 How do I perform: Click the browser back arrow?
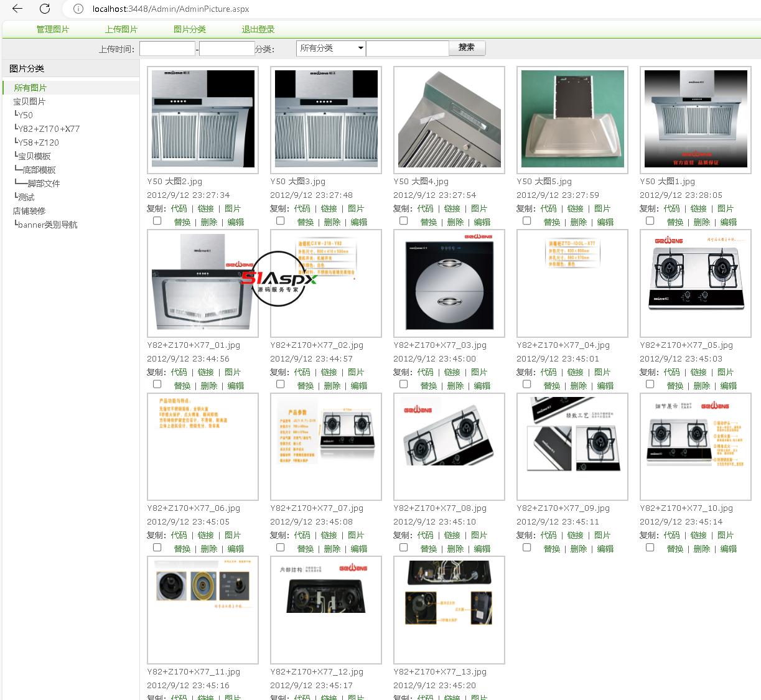[17, 9]
